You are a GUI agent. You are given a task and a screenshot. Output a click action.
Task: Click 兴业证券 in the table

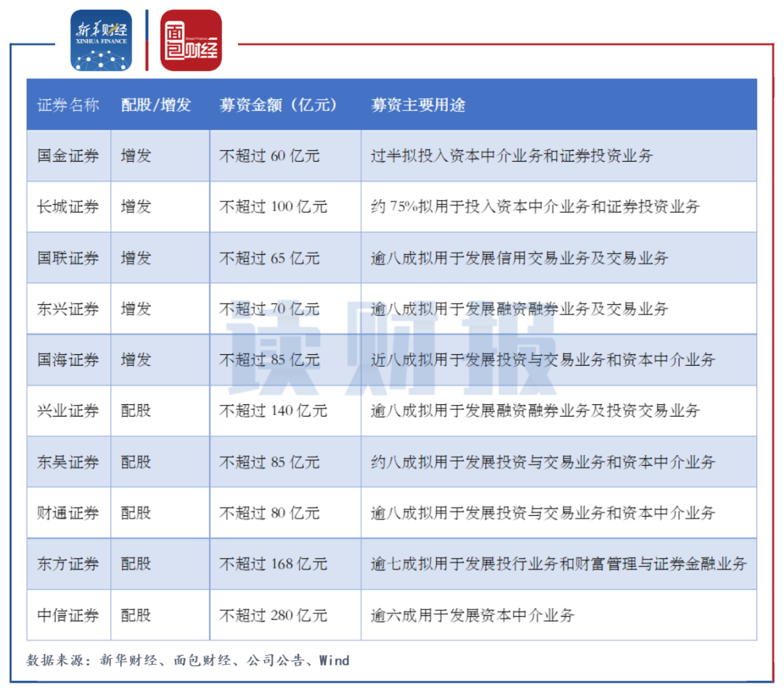click(x=68, y=411)
